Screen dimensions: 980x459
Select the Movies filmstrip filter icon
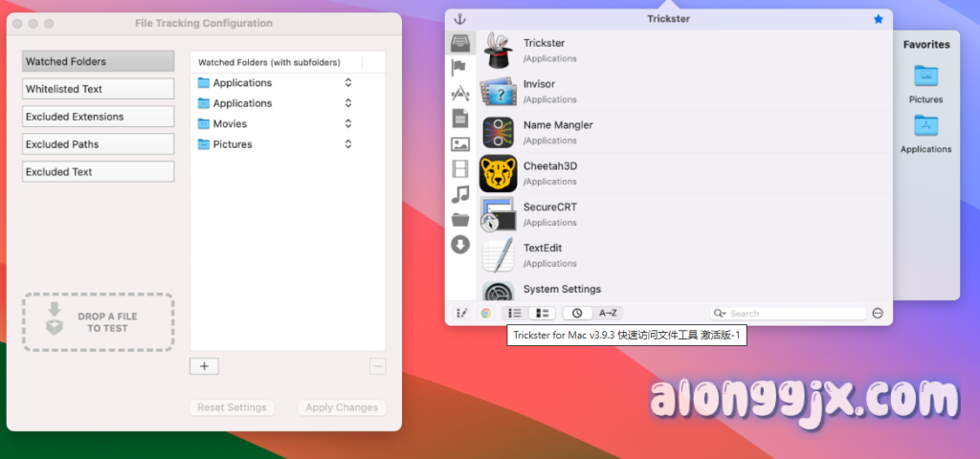460,169
